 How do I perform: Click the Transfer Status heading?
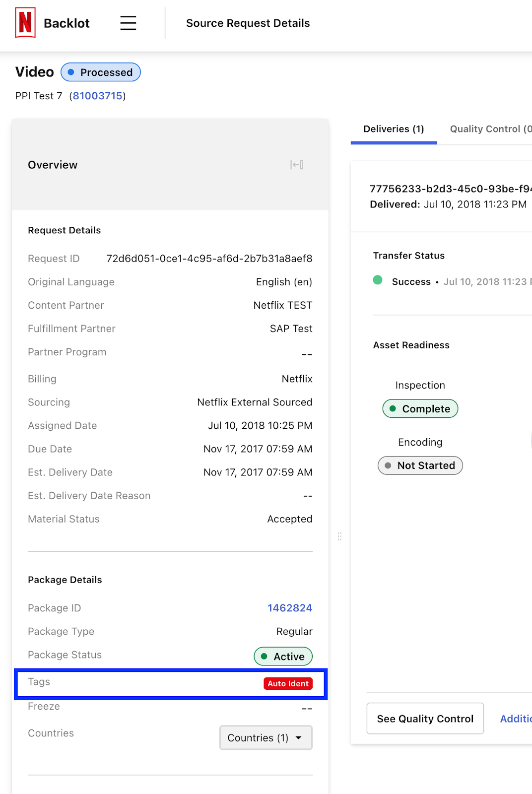[x=409, y=256]
